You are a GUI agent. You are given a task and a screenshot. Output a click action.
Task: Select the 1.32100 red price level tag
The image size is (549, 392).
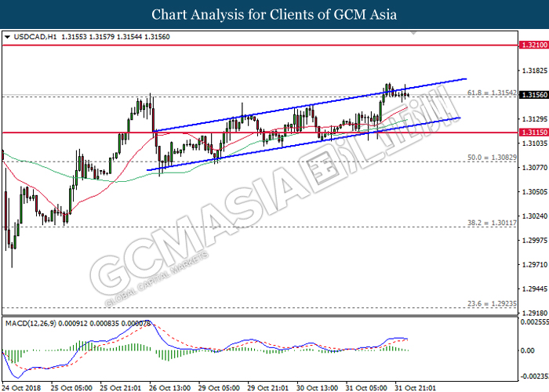533,45
